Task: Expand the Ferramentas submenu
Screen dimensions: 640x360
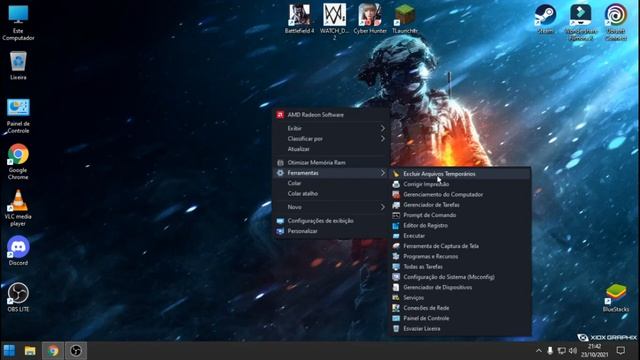Action: tap(331, 173)
